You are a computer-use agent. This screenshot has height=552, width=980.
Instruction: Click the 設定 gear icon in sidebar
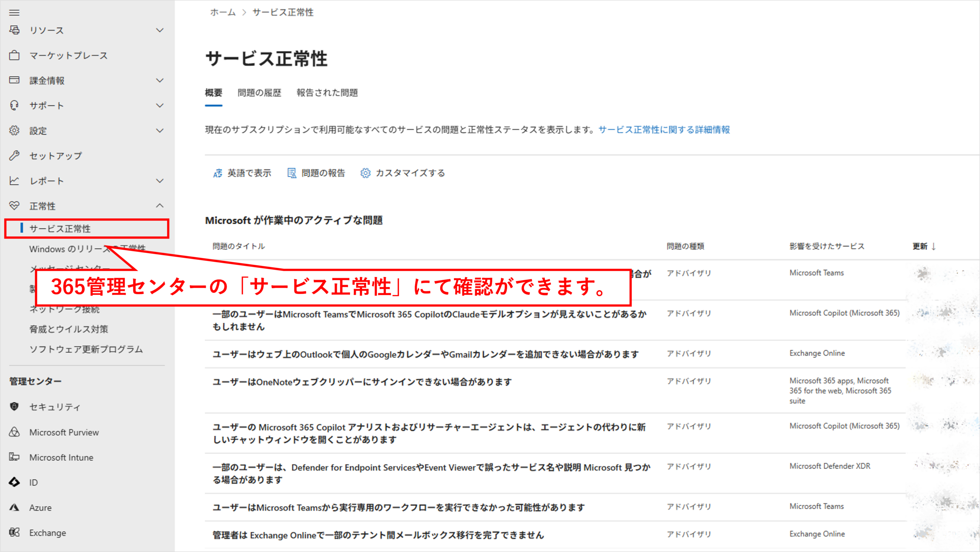point(15,130)
